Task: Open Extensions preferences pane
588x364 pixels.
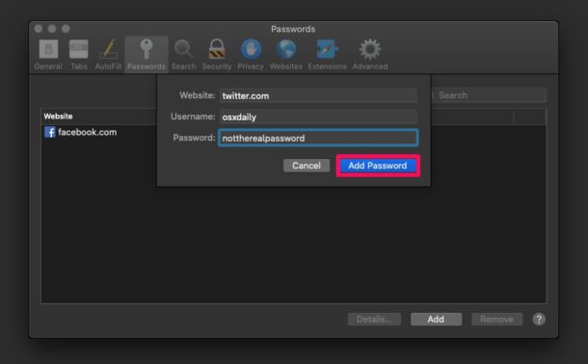Action: click(x=327, y=55)
